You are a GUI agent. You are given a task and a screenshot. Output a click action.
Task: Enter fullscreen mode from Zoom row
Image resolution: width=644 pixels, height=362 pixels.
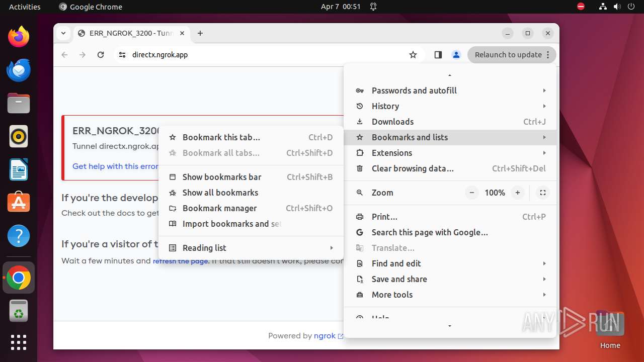[543, 193]
